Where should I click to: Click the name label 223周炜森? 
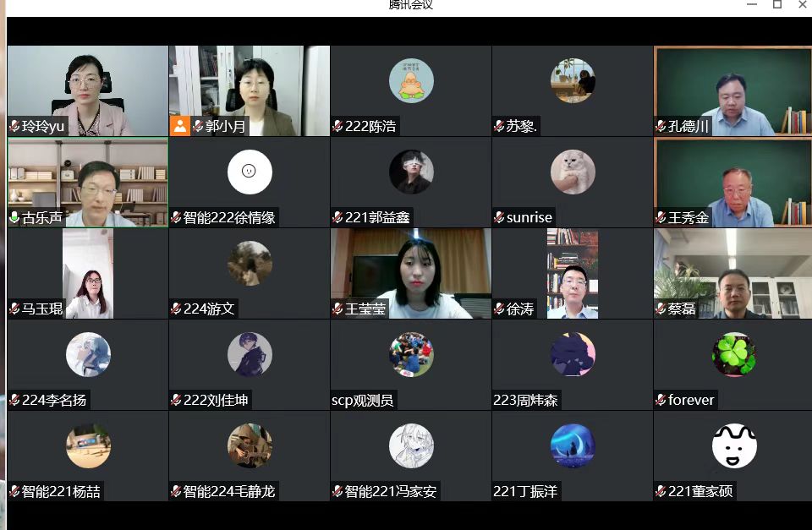(x=525, y=400)
